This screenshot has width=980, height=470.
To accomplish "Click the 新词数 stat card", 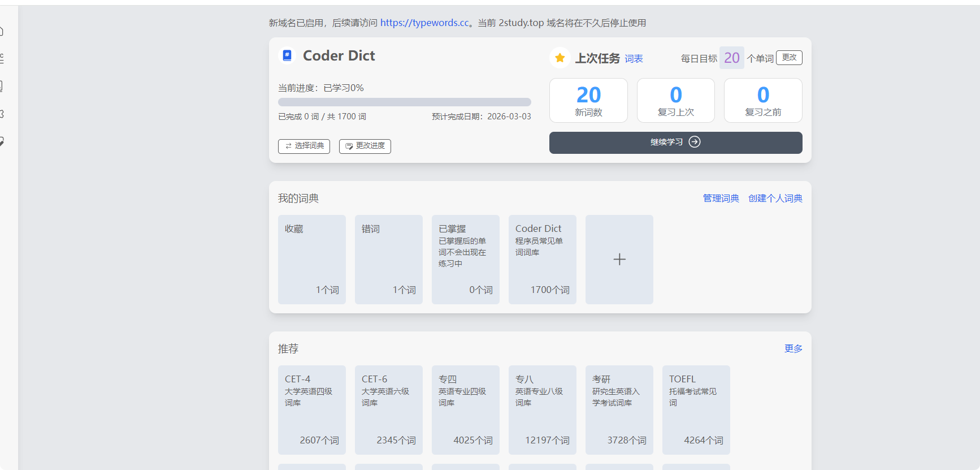I will coord(588,100).
